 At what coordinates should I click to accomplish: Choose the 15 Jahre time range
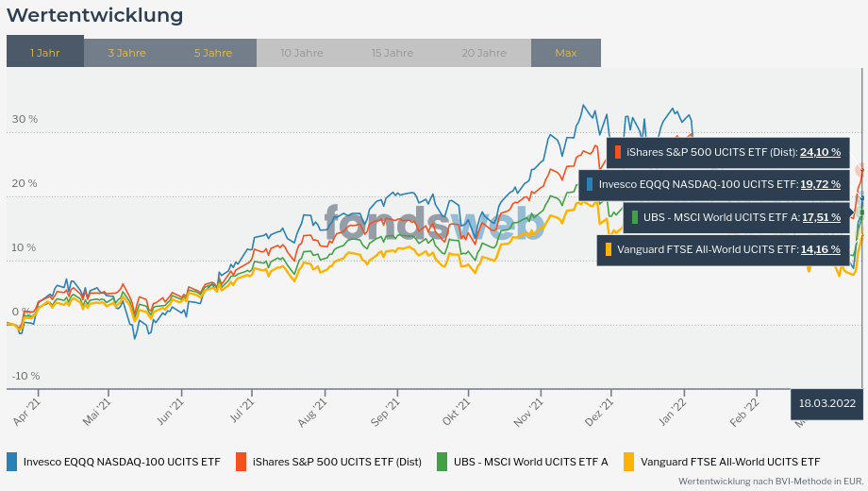click(392, 53)
